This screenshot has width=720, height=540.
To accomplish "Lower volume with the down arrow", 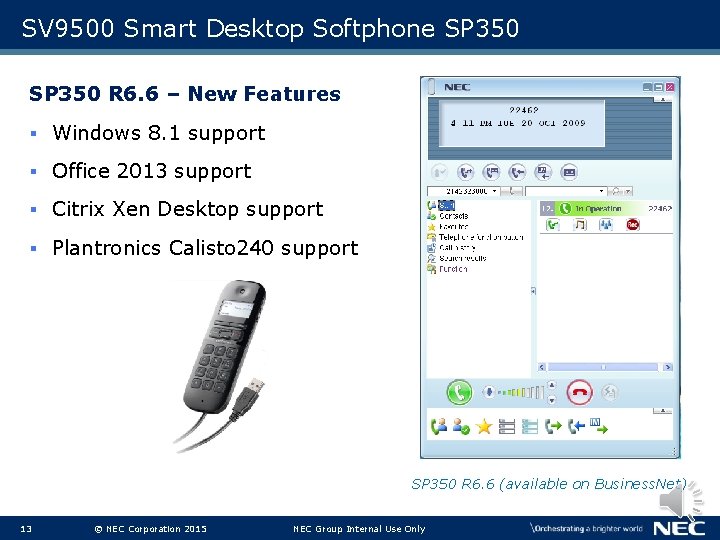I will tap(552, 400).
